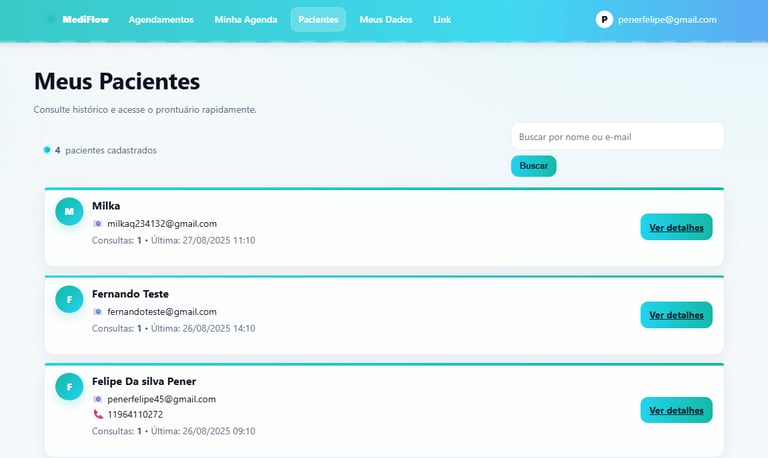The height and width of the screenshot is (458, 768).
Task: Click Fernando Teste's avatar circle
Action: [69, 299]
